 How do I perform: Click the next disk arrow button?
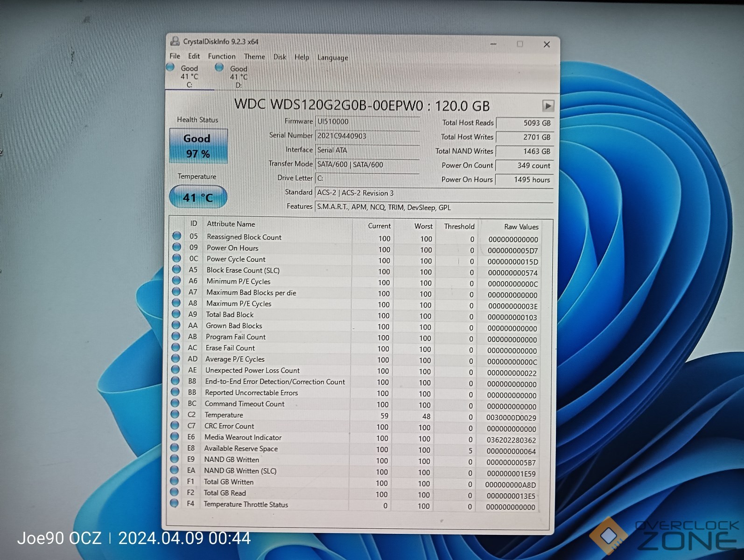[548, 106]
